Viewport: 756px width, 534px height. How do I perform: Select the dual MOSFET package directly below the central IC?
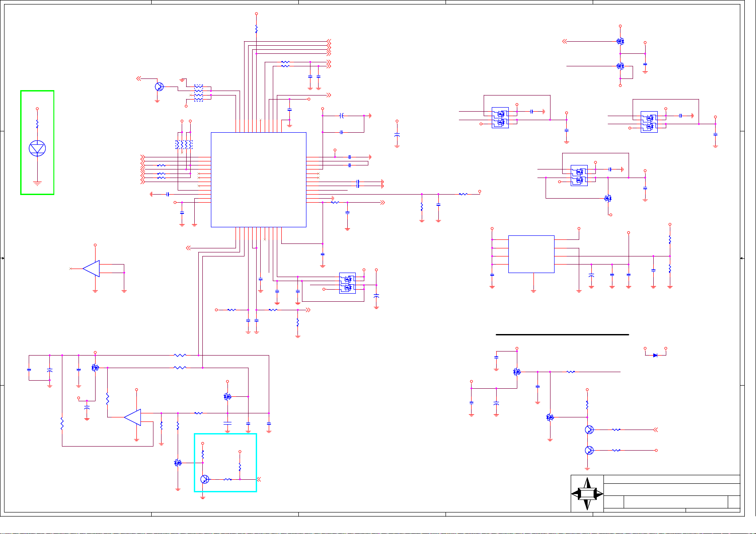(x=347, y=283)
